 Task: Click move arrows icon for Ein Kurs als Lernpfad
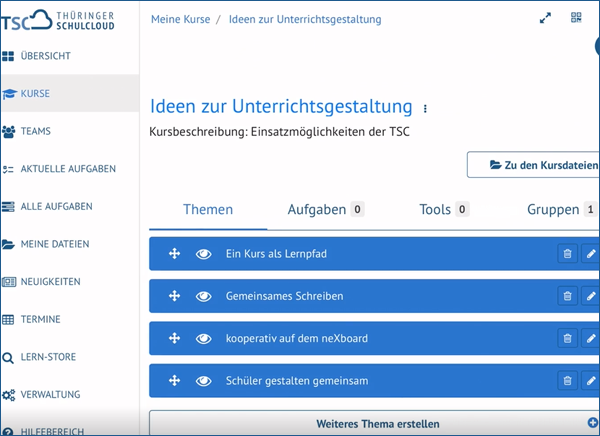point(174,254)
